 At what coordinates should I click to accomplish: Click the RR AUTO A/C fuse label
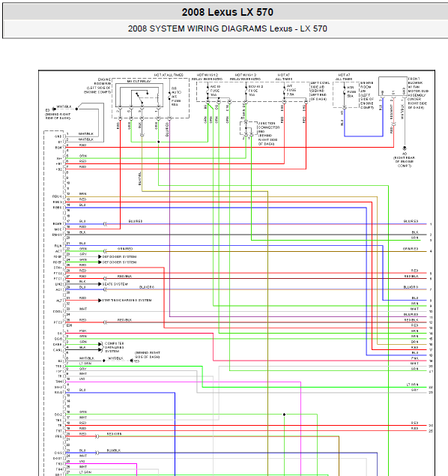click(x=176, y=96)
